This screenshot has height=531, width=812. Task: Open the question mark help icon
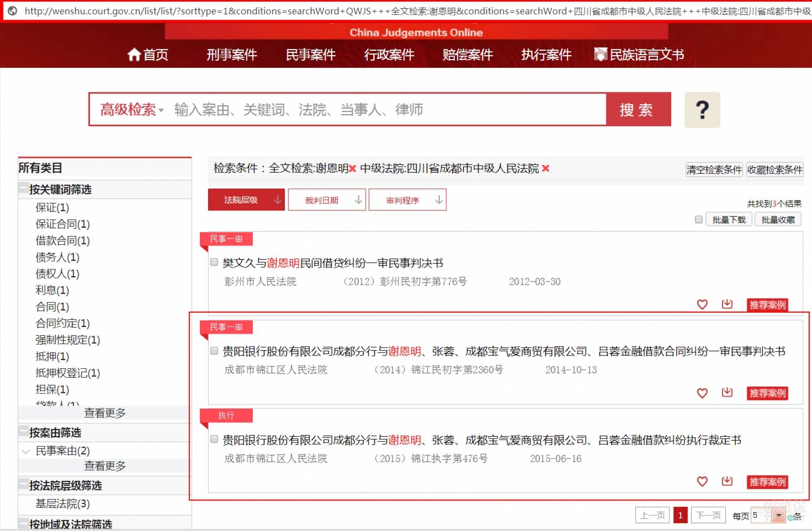pos(702,110)
